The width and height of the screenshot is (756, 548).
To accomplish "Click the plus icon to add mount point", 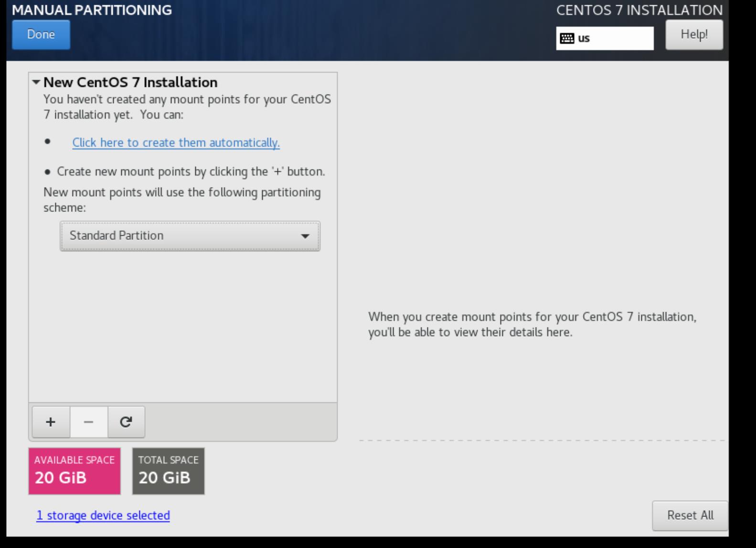I will pos(51,422).
